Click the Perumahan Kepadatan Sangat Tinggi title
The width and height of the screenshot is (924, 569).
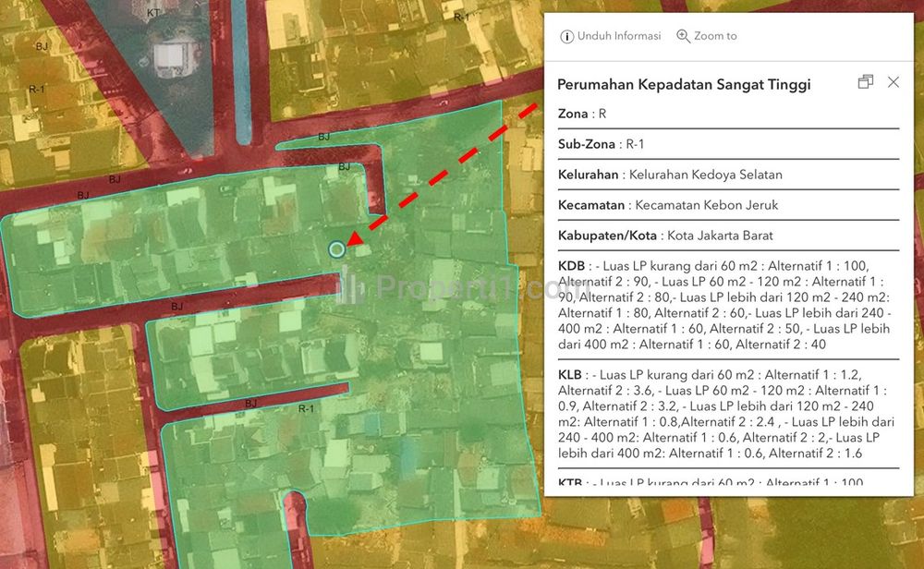684,84
